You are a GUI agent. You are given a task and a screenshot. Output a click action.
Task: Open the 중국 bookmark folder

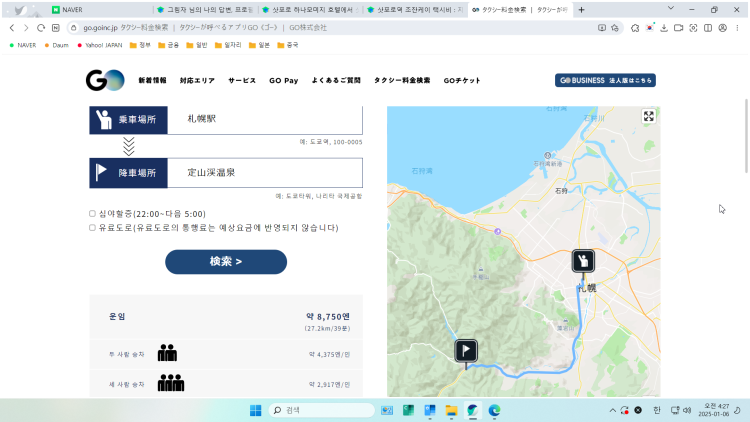pyautogui.click(x=288, y=45)
